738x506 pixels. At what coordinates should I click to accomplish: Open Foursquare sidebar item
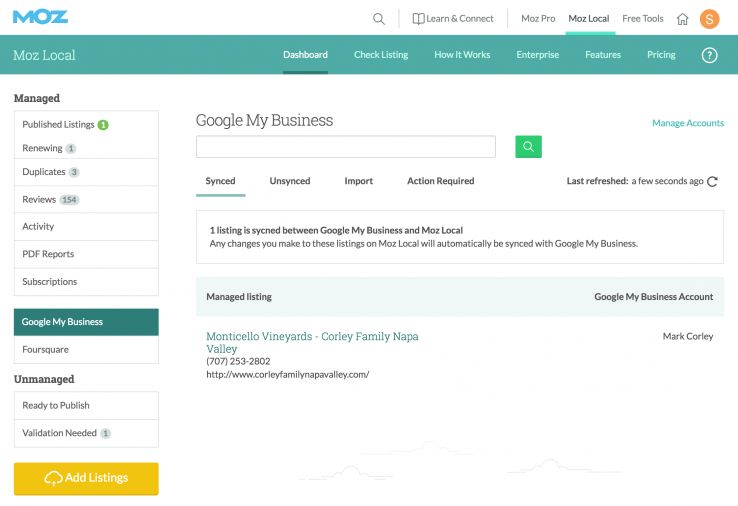pyautogui.click(x=46, y=350)
